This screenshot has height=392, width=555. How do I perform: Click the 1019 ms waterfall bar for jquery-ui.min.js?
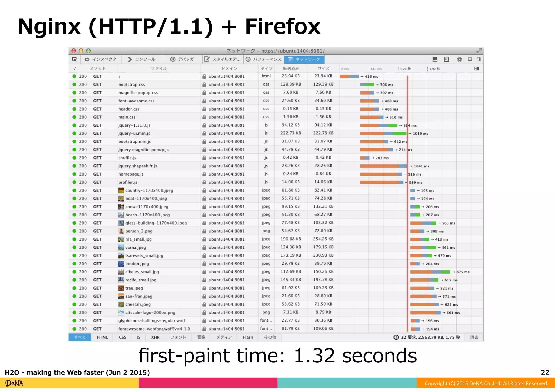pos(383,134)
